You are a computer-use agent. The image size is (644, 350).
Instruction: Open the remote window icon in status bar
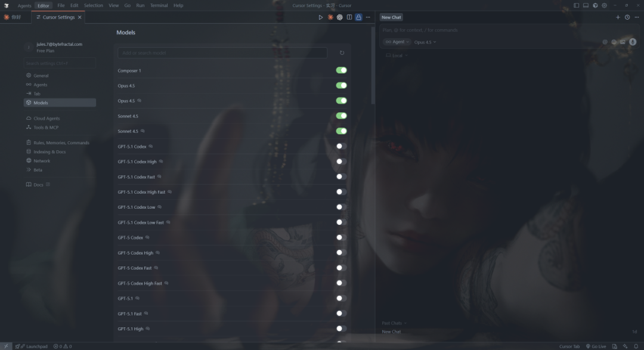(6, 346)
